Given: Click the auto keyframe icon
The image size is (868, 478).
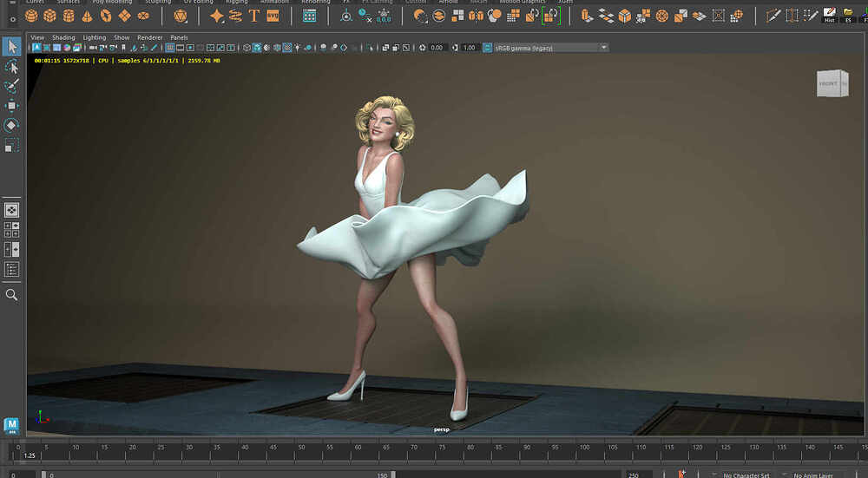Looking at the screenshot, I should (682, 475).
